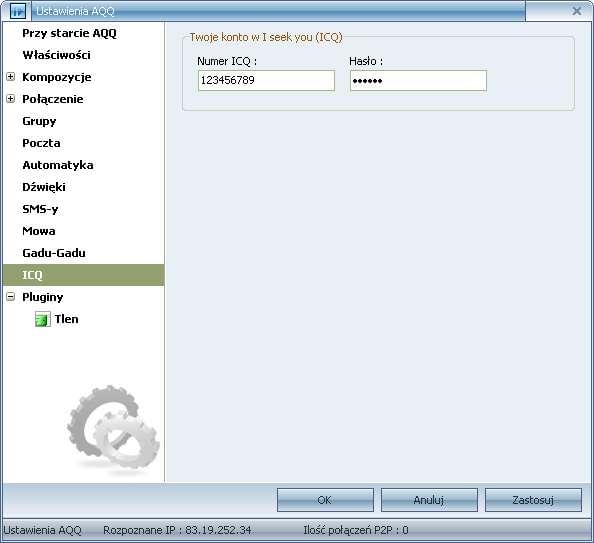Expand the Kompozycje tree node

pos(11,77)
